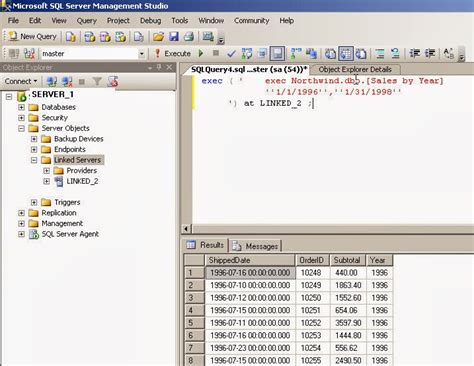474x366 pixels.
Task: Collapse the Server Objects folder
Action: (21, 128)
